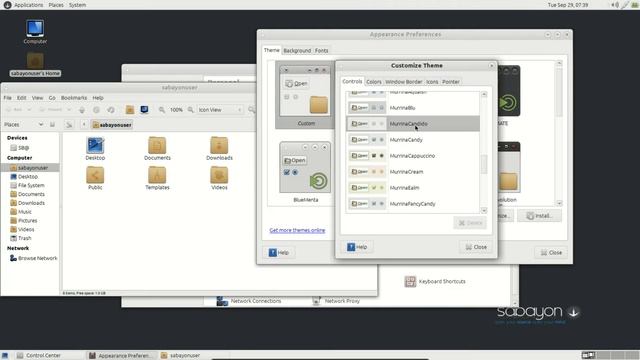Click the Home folder toolbar icon in file manager
640x360 pixels.
tap(130, 109)
